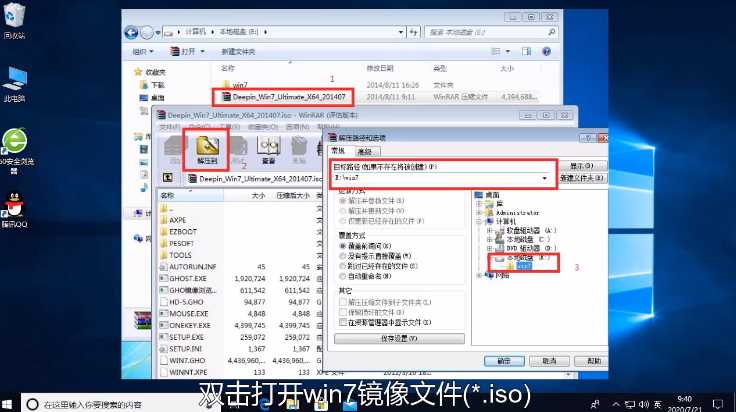Expand the 库 (Libraries) node in the folder tree
This screenshot has width=736, height=412.
pos(479,204)
